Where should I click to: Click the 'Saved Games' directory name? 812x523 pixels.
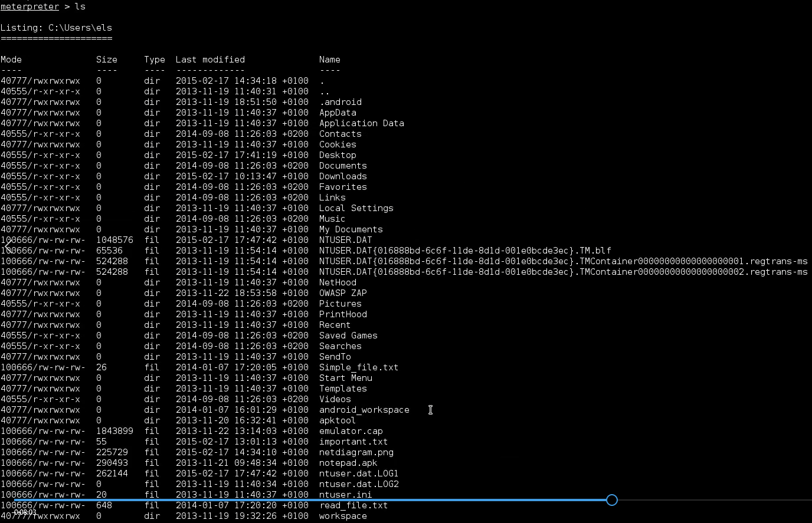(x=348, y=335)
